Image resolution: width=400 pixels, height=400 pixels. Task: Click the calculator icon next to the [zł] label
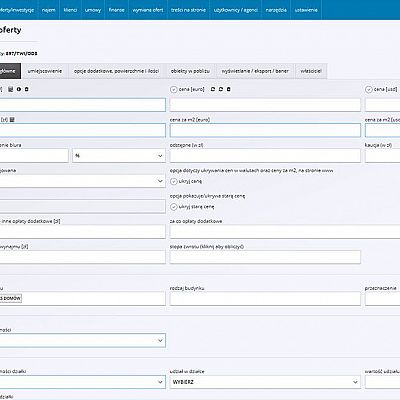click(12, 119)
